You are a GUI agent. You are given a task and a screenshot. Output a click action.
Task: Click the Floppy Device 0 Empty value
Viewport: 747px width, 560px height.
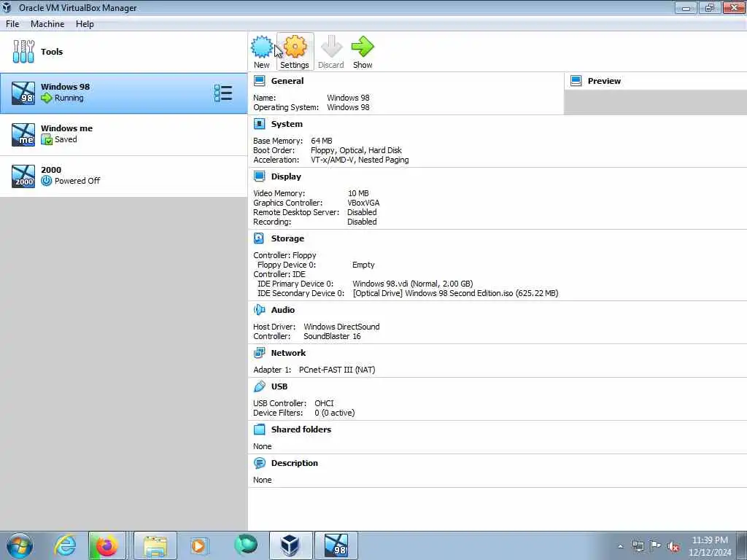pos(363,265)
